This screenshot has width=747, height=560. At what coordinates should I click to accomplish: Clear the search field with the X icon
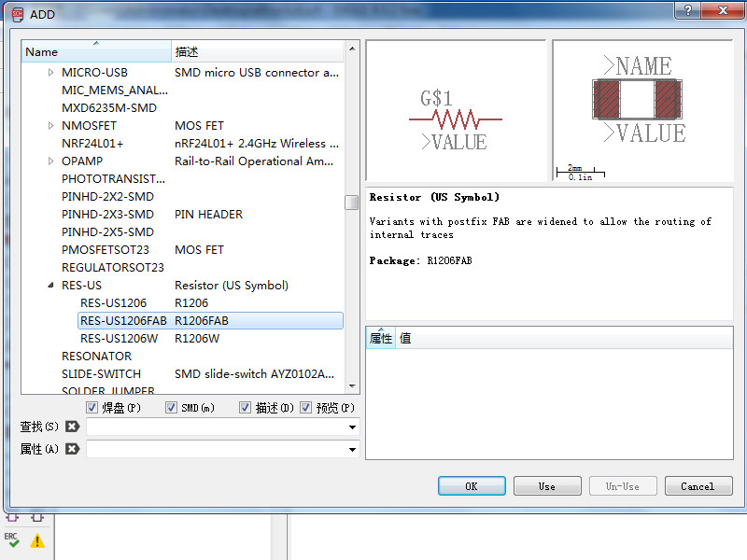[x=72, y=427]
